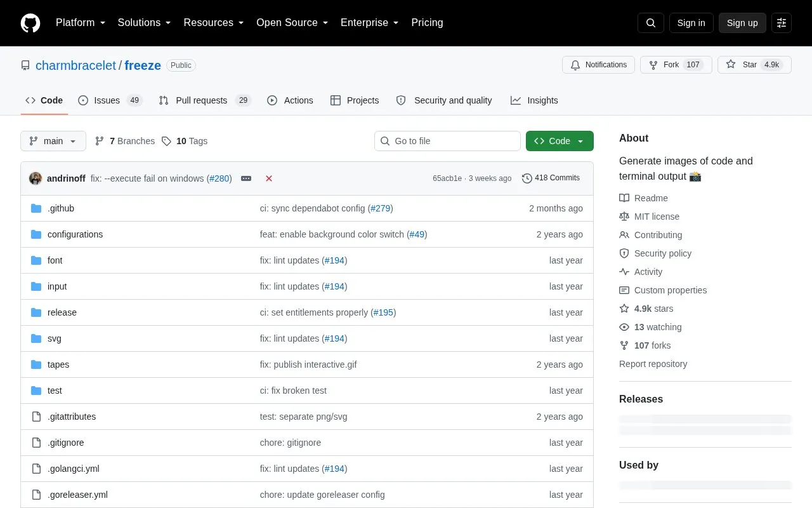Click the GitHub logo icon

[x=30, y=23]
